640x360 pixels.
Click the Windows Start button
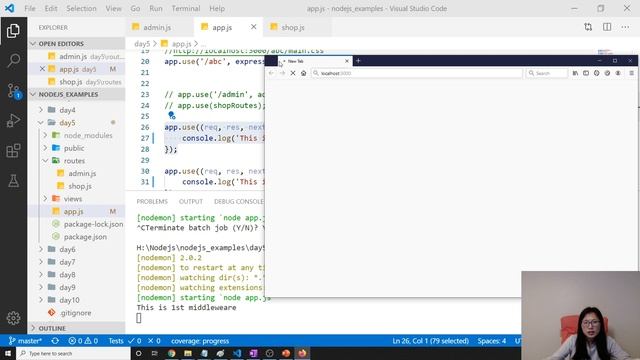(x=8, y=353)
